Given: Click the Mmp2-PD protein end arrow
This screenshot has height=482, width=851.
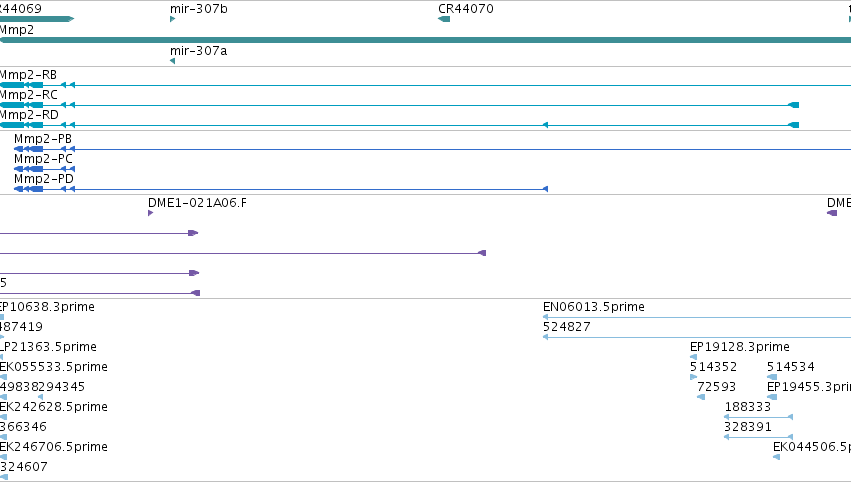Looking at the screenshot, I should pos(545,189).
